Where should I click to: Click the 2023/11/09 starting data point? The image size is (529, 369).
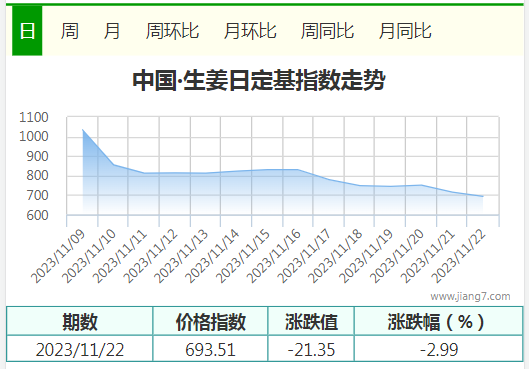(83, 130)
